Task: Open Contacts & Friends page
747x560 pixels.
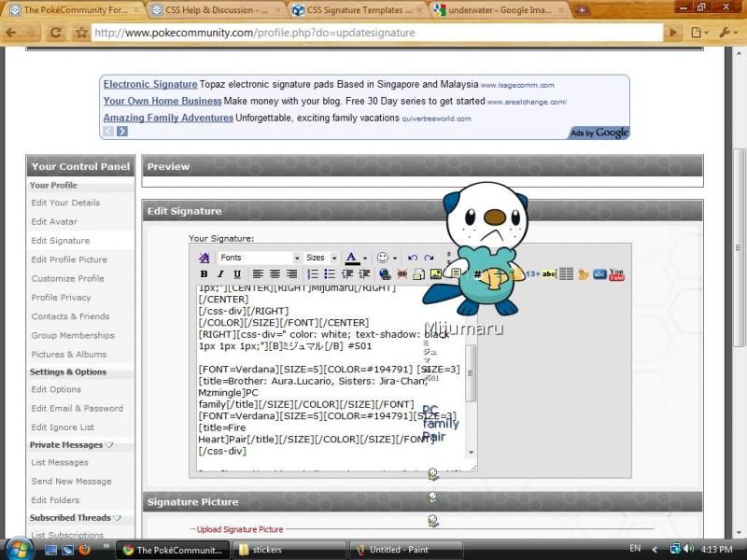Action: 70,316
